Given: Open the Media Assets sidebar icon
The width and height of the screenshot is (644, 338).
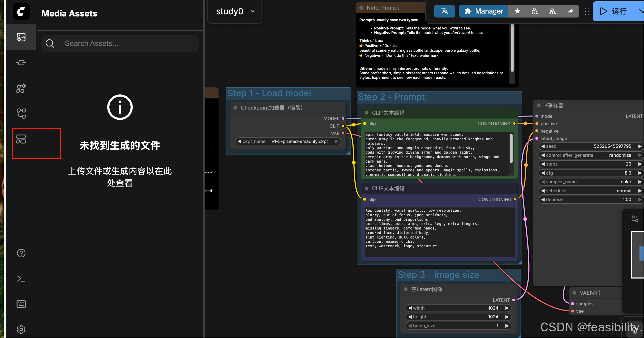Looking at the screenshot, I should 21,37.
